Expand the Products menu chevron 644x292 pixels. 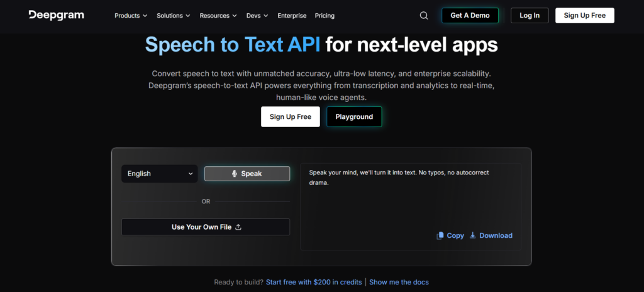(x=145, y=16)
